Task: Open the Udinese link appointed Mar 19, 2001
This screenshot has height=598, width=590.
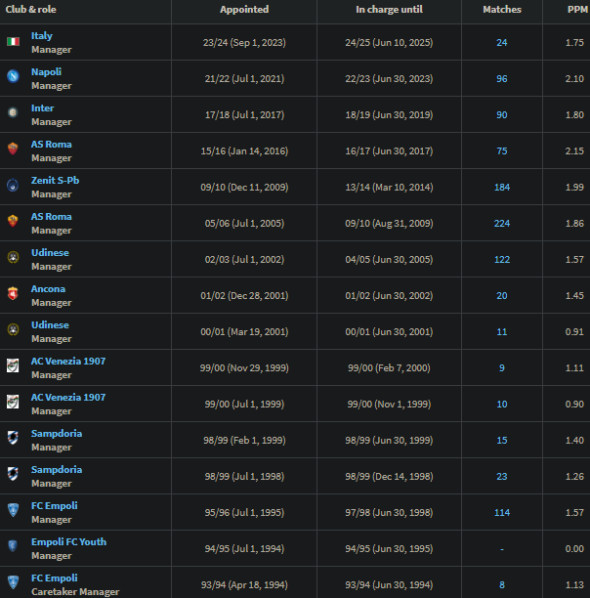Action: [50, 325]
